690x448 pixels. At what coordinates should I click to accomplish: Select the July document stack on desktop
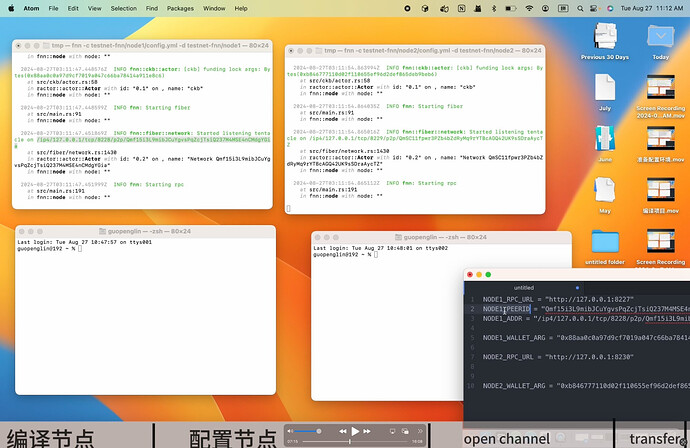pos(605,88)
